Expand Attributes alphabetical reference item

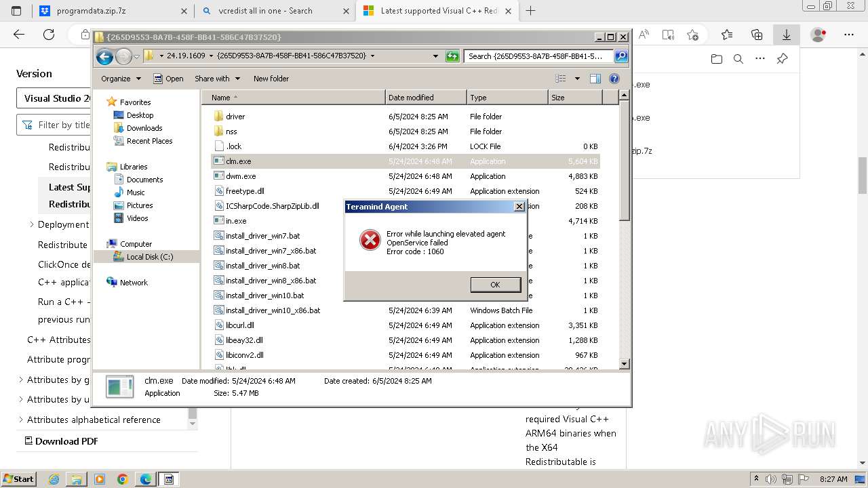[20, 420]
